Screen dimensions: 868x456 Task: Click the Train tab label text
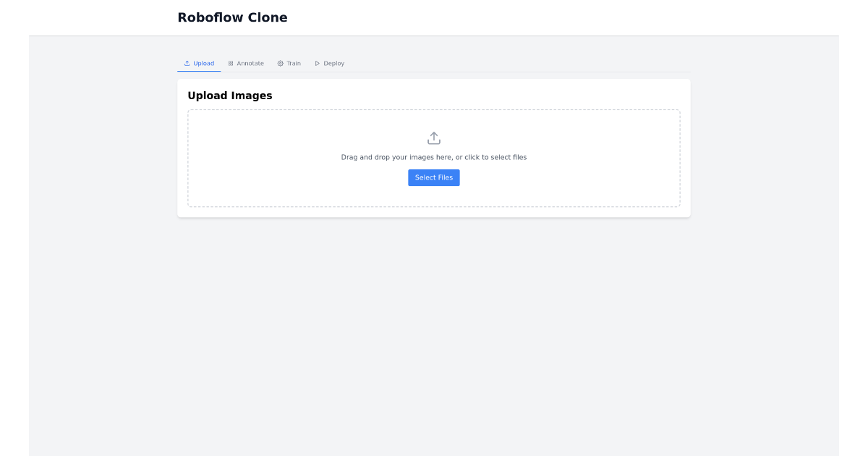point(292,63)
